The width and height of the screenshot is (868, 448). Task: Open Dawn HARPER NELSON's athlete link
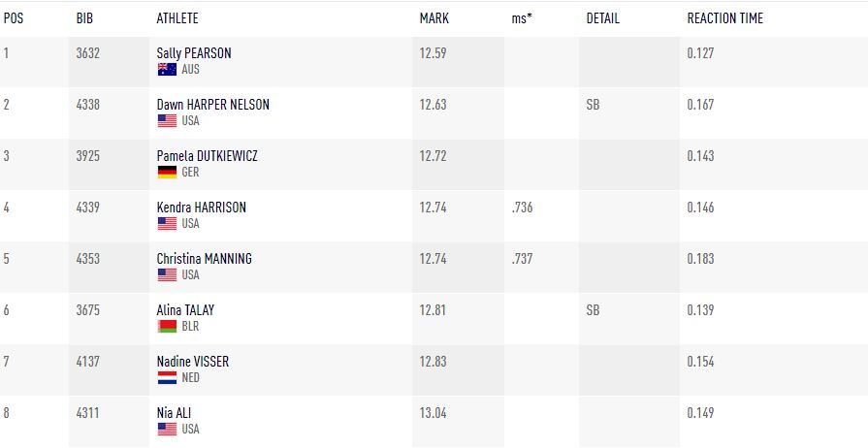click(213, 105)
